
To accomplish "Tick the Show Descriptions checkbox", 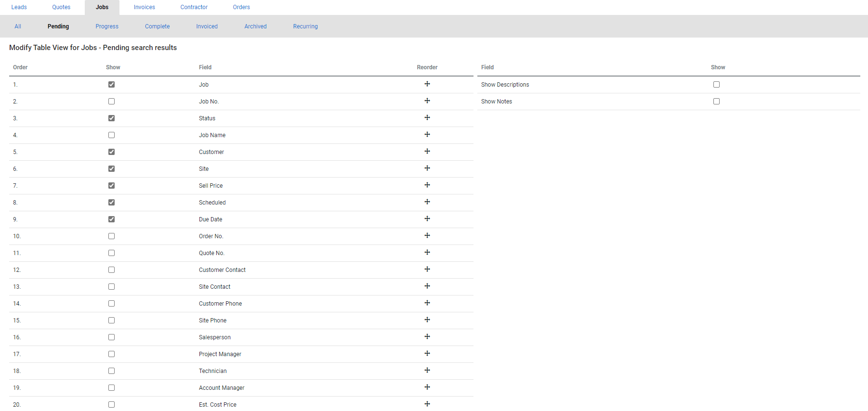I will pyautogui.click(x=717, y=84).
